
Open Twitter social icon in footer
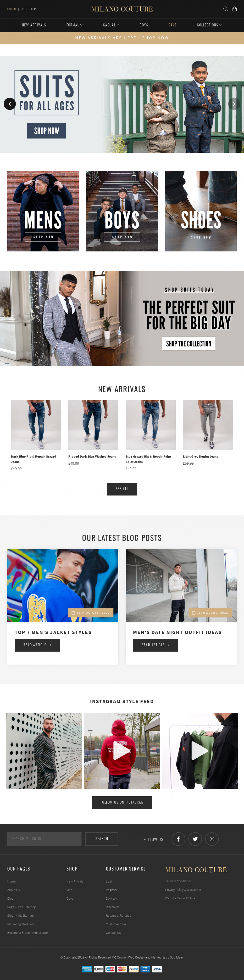[195, 839]
